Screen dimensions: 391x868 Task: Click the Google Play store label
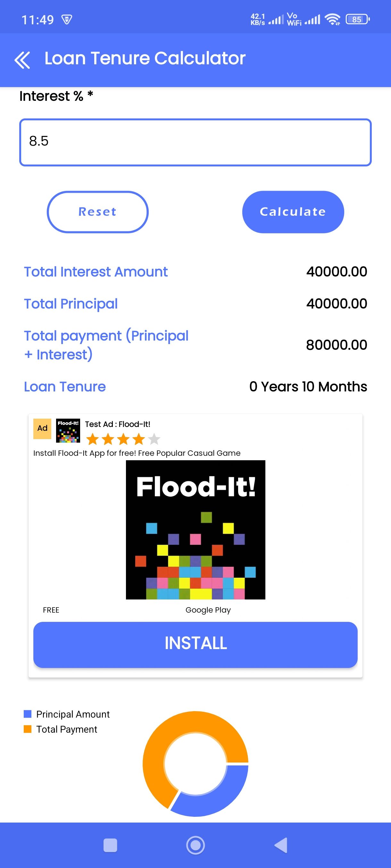click(x=208, y=610)
